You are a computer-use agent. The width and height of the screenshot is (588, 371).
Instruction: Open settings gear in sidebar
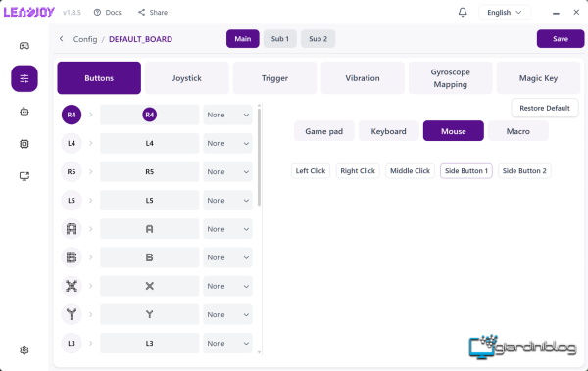click(x=24, y=350)
